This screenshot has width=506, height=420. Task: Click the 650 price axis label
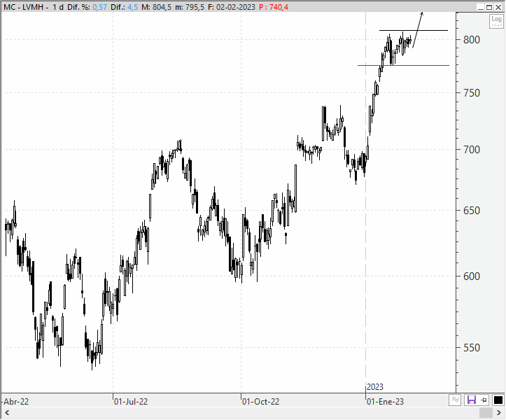[472, 211]
